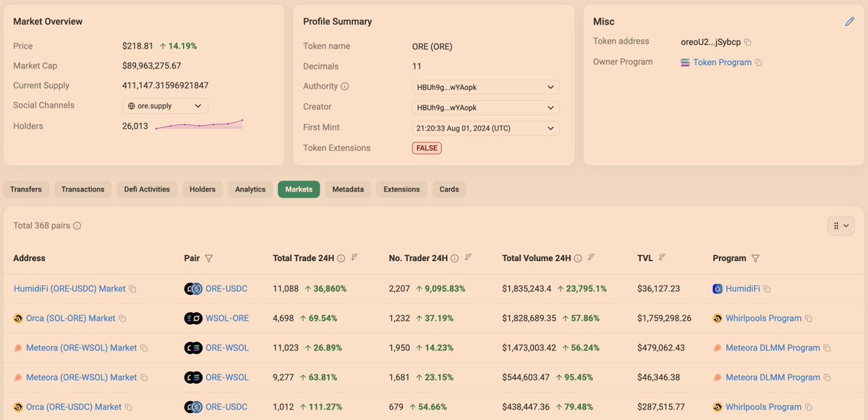Copy the token address oreoU2...jSybcp

click(x=748, y=43)
